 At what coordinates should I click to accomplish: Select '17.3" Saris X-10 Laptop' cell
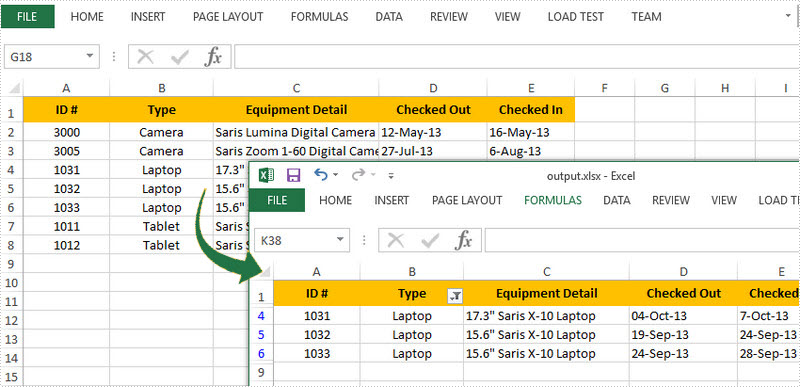click(546, 316)
